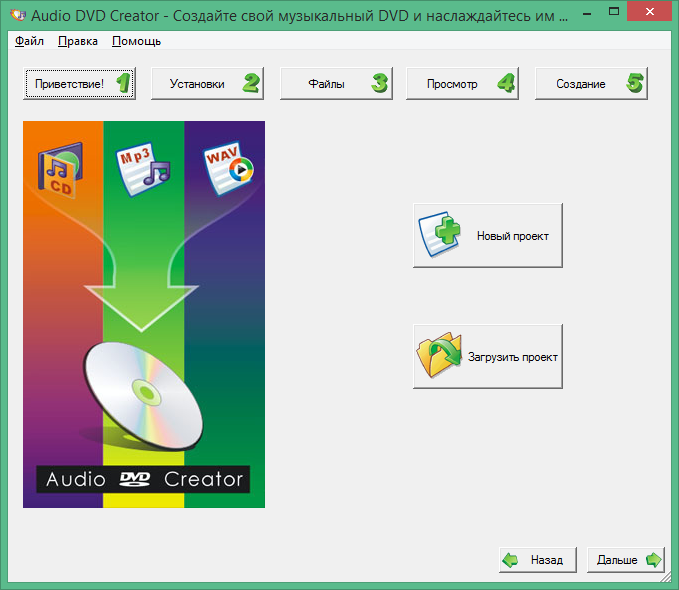Image resolution: width=679 pixels, height=590 pixels.
Task: Maximize the Audio DVD Creator window
Action: coord(614,12)
